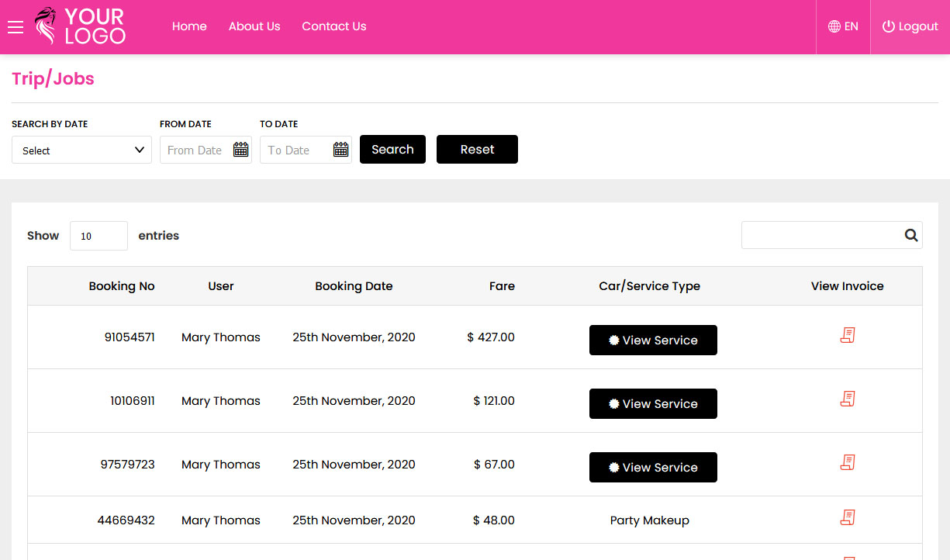The image size is (950, 560).
Task: View invoice for booking 91054571
Action: tap(848, 335)
